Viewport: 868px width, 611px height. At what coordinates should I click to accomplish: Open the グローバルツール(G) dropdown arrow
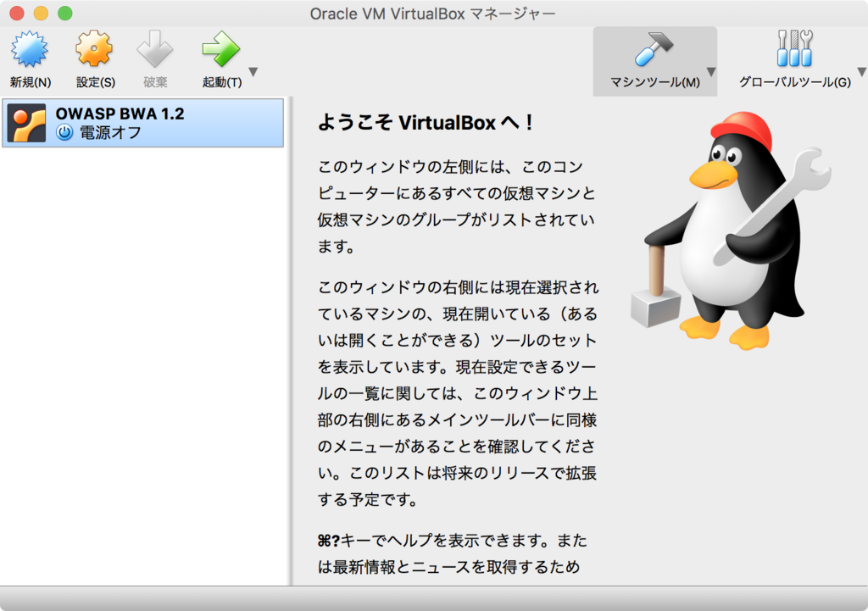[862, 72]
